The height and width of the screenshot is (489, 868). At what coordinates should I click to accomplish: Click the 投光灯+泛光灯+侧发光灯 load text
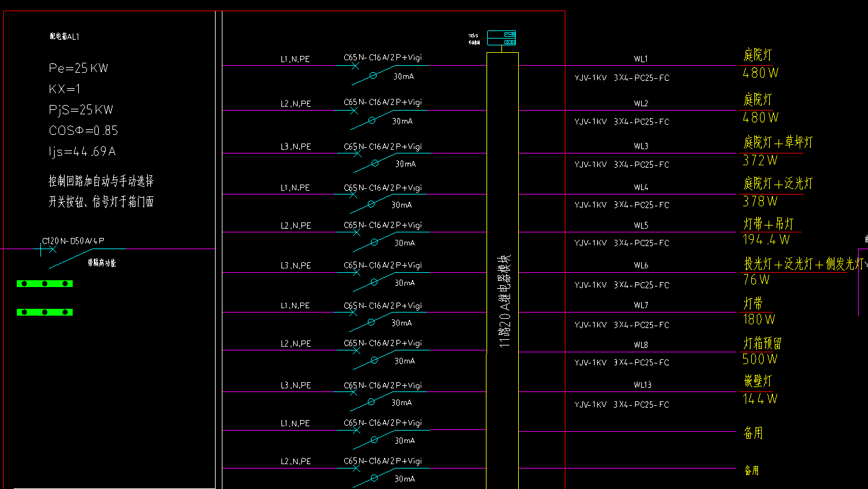pyautogui.click(x=805, y=263)
